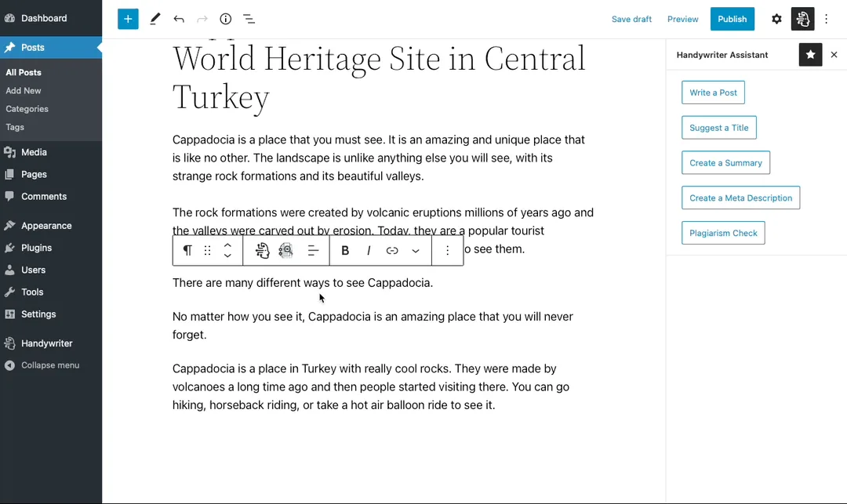Move the block down with the down chevron
Image resolution: width=847 pixels, height=504 pixels.
227,256
